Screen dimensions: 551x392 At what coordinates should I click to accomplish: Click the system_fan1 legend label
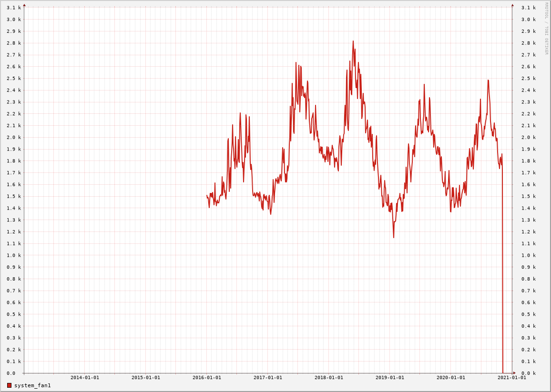point(32,385)
